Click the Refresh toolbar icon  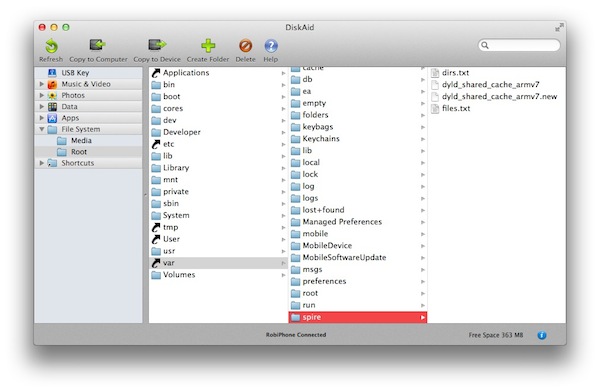click(x=51, y=46)
